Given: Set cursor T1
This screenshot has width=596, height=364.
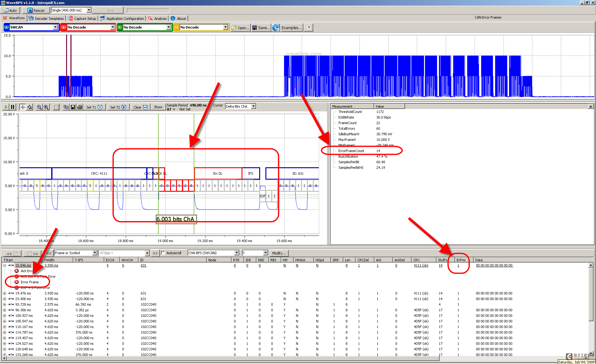Looking at the screenshot, I should 94,107.
